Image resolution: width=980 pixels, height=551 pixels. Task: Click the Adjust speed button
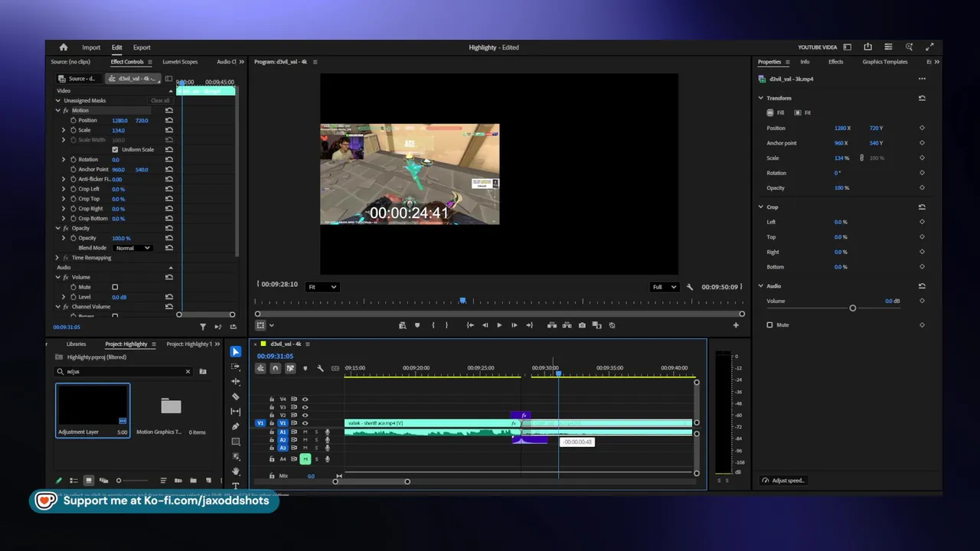(x=783, y=481)
